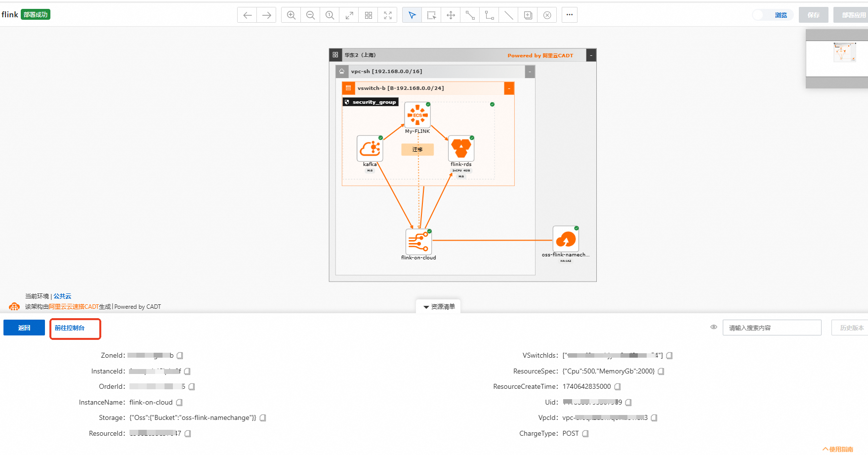Image resolution: width=868 pixels, height=455 pixels.
Task: Collapse the vswitch-b container
Action: (509, 88)
